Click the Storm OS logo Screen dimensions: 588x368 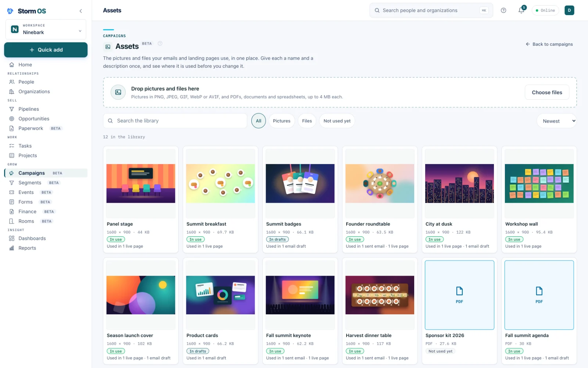click(26, 11)
